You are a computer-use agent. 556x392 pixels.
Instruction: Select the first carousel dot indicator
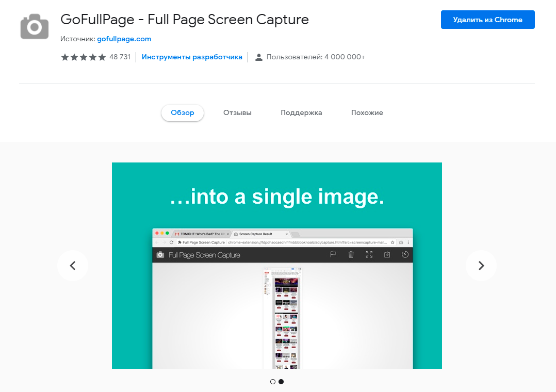[x=273, y=382]
